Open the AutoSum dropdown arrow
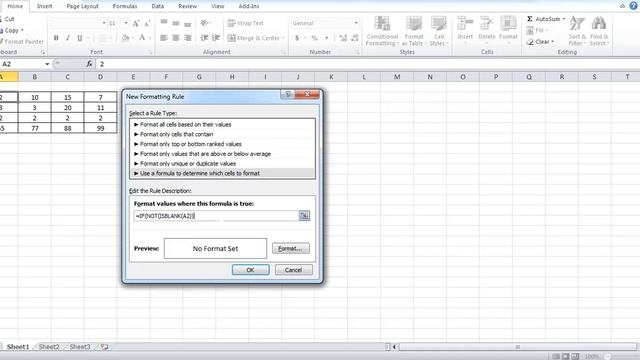Image resolution: width=640 pixels, height=360 pixels. (x=564, y=19)
